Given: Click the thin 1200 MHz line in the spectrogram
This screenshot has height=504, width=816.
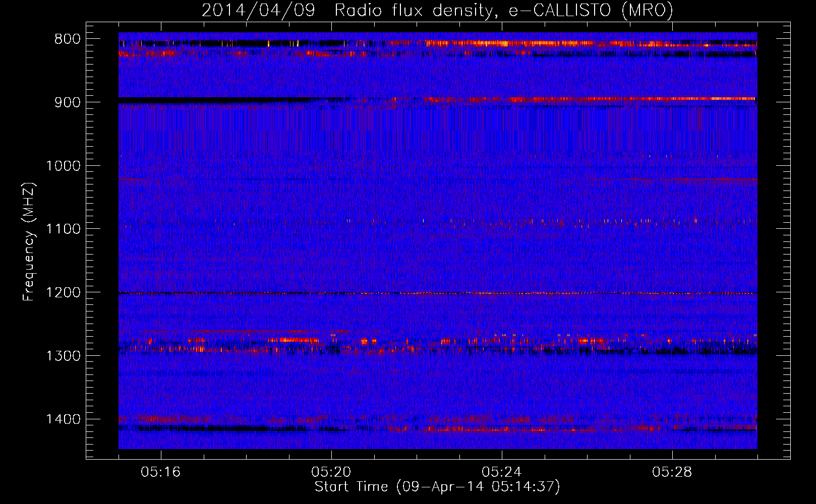Looking at the screenshot, I should click(x=438, y=293).
